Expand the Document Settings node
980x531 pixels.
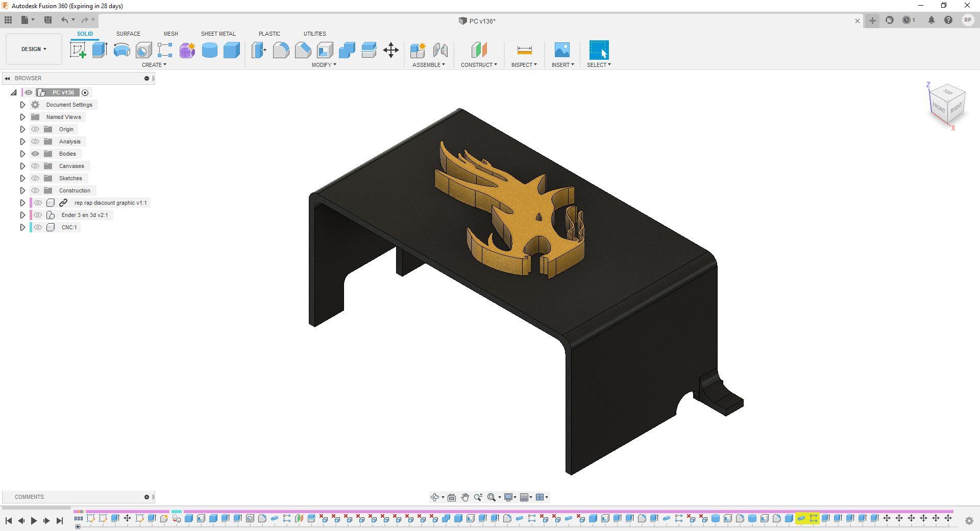(22, 105)
